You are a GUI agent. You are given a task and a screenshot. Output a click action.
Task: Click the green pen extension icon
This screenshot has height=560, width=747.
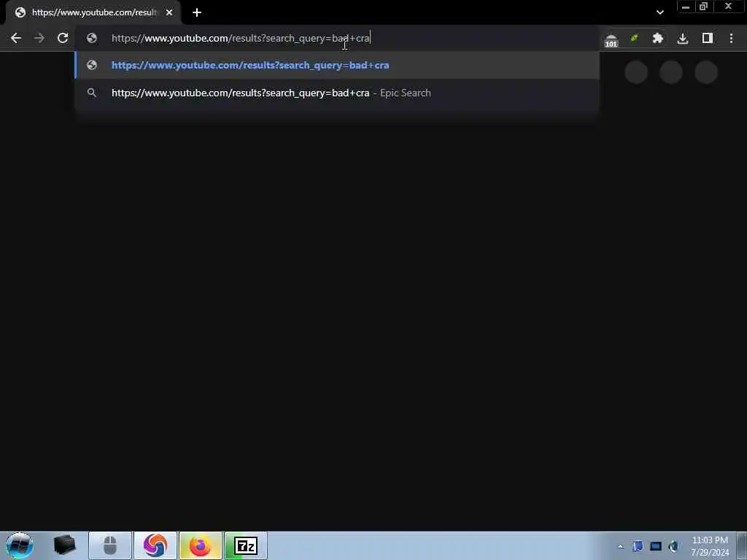click(x=634, y=38)
